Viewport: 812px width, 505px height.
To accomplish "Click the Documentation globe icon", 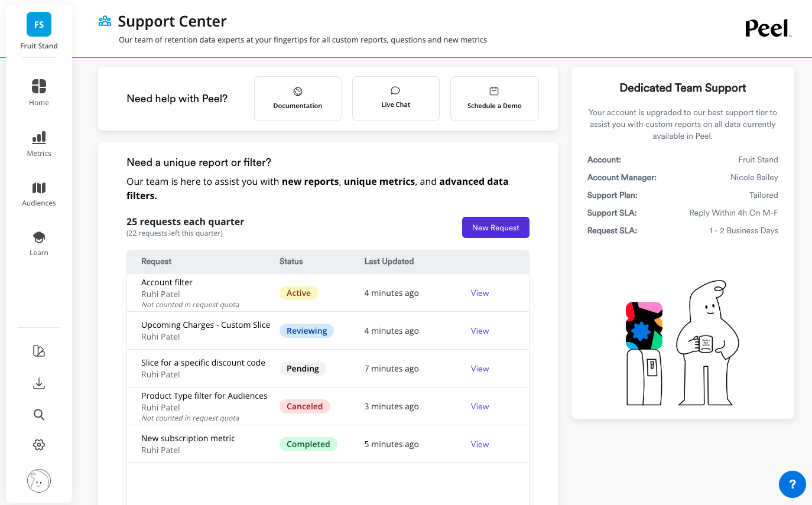I will 298,92.
